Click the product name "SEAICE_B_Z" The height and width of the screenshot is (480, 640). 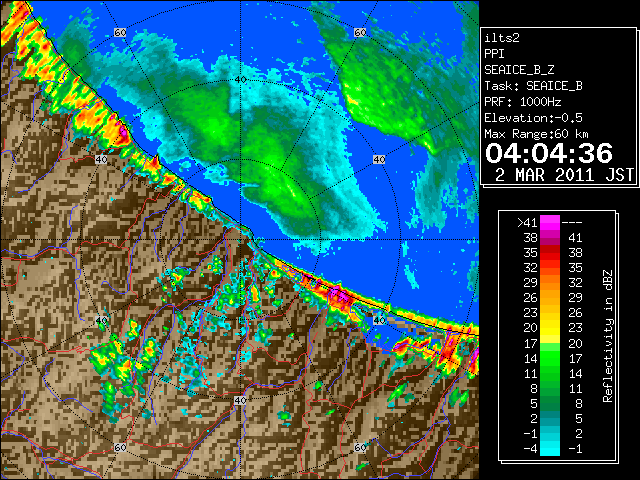tap(519, 70)
